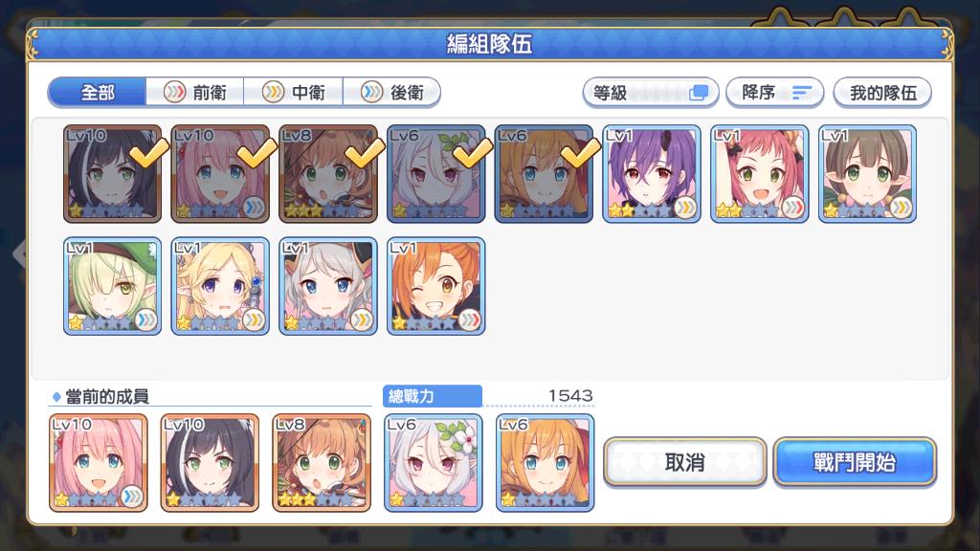Click the 戰鬥開始 button
The image size is (980, 551).
[x=855, y=462]
